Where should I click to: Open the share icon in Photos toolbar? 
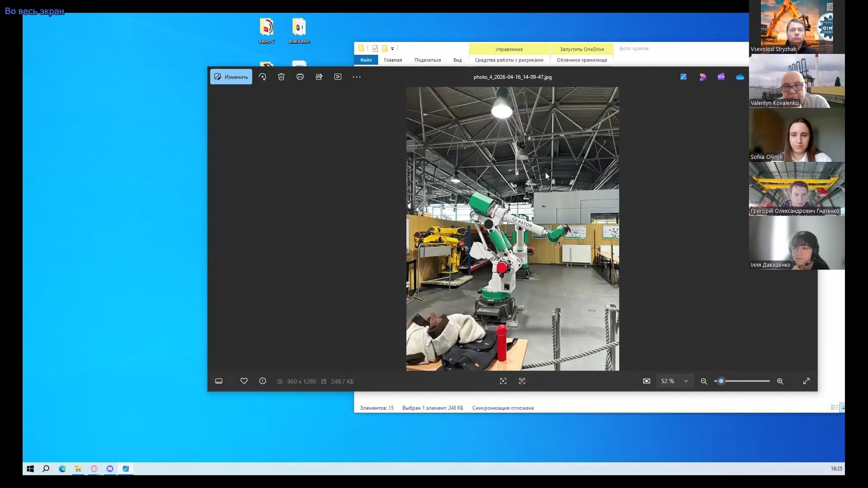pos(319,77)
